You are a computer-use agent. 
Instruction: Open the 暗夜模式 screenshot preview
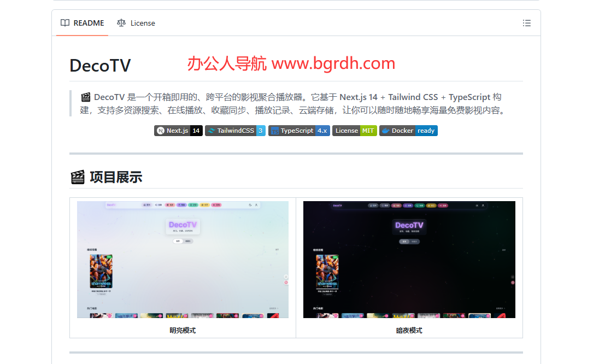pyautogui.click(x=409, y=259)
